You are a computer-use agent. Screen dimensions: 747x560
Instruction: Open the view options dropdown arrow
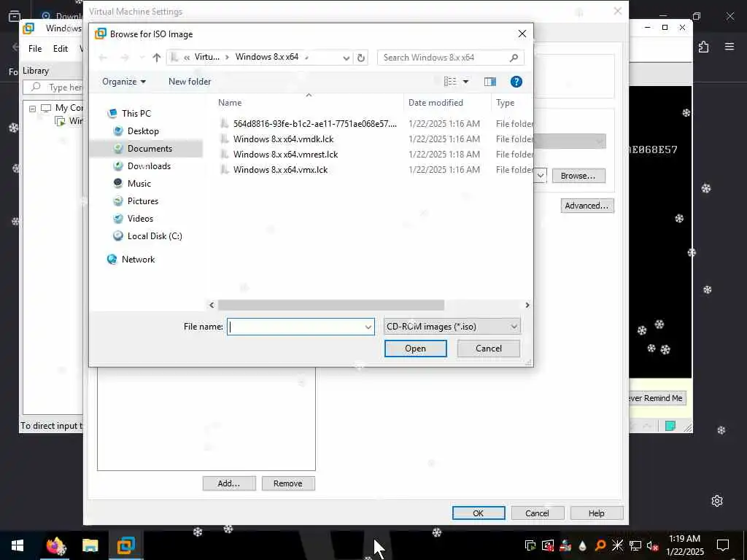tap(465, 82)
